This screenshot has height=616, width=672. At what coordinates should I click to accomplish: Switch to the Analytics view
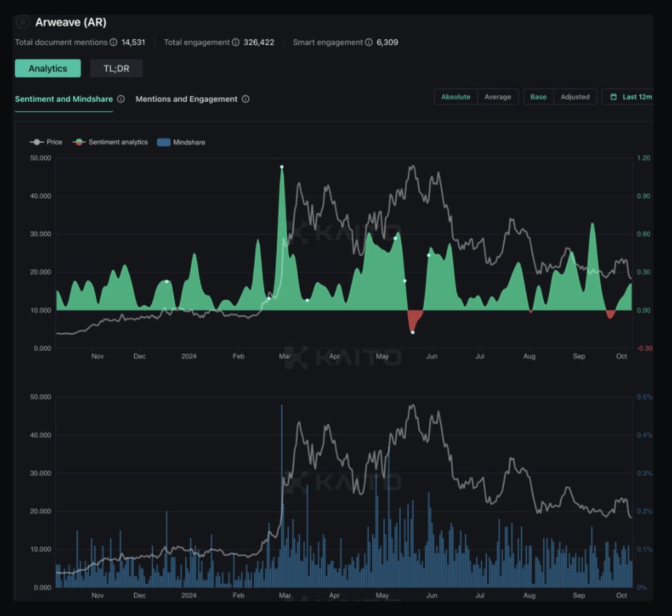48,68
